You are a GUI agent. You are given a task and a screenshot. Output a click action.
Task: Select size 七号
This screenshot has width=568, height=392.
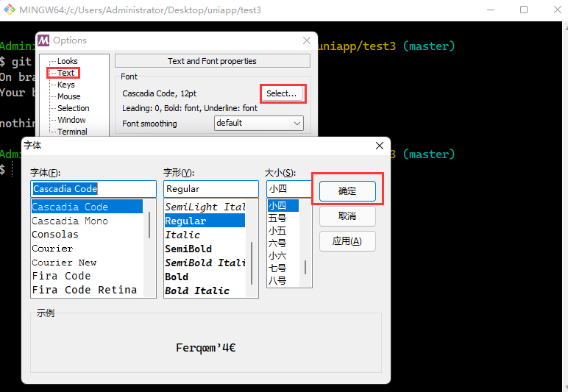(283, 268)
